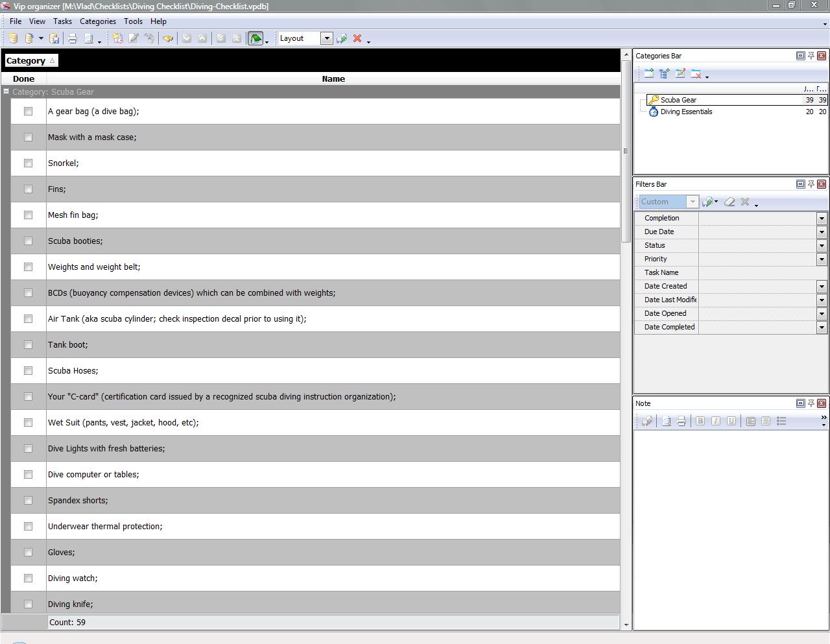Image resolution: width=830 pixels, height=644 pixels.
Task: Open the Tasks menu
Action: coord(62,21)
